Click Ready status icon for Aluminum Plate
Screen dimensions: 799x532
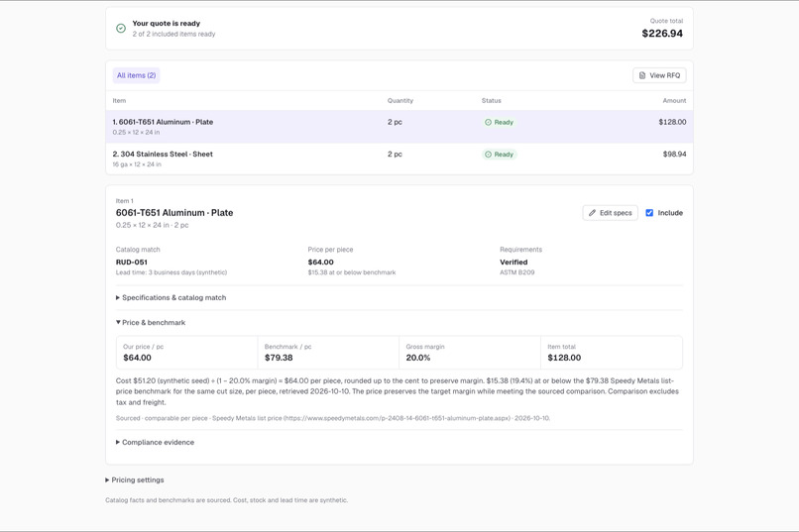(488, 122)
